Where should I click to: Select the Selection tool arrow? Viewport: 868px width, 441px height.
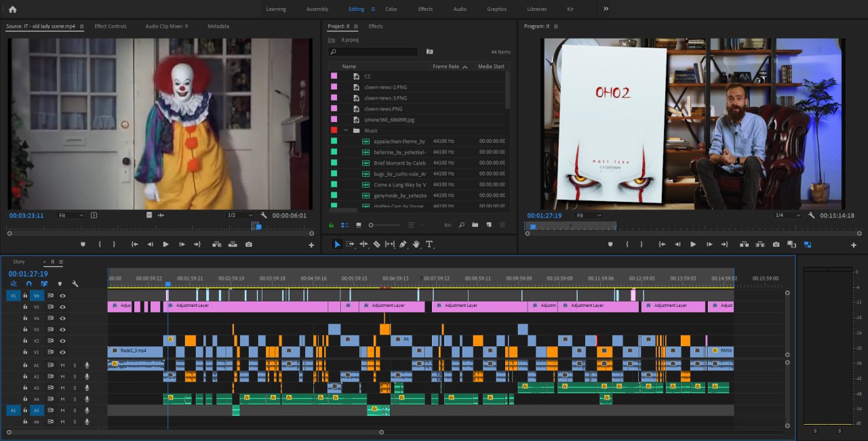(337, 244)
